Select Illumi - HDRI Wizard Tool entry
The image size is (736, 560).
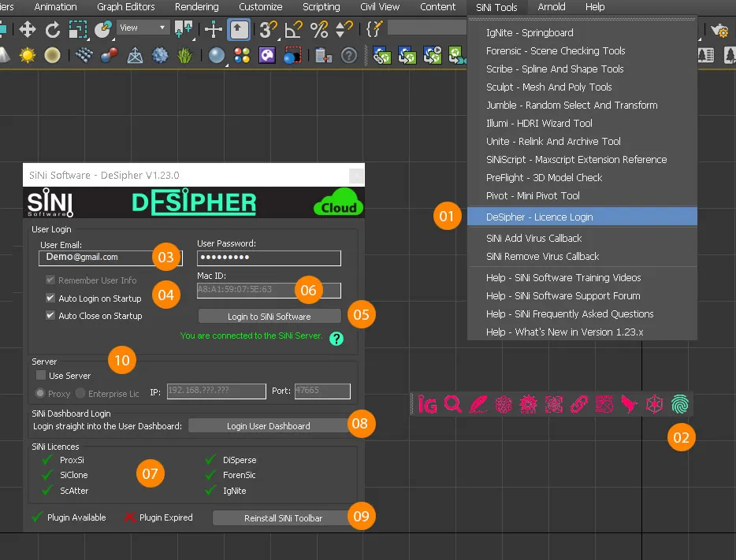(x=582, y=123)
